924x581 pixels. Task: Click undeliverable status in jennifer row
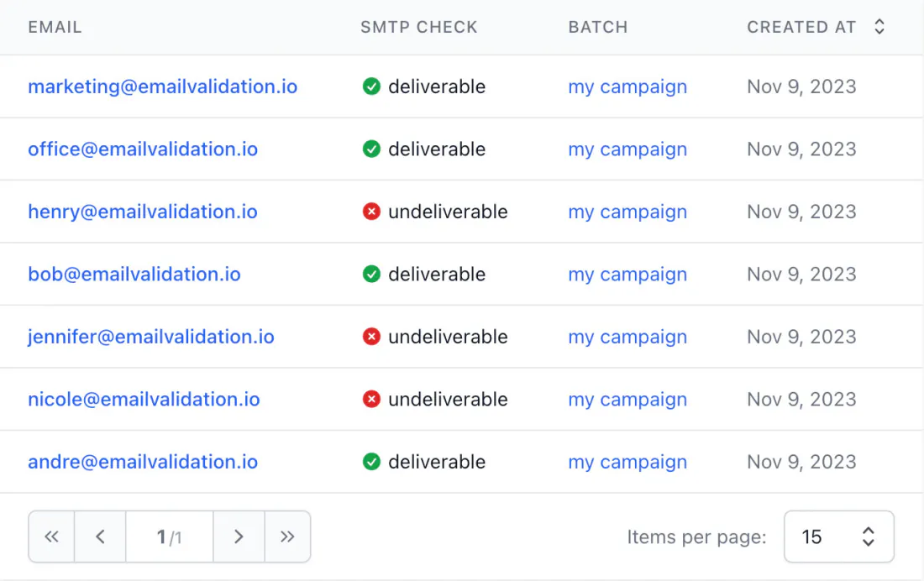(448, 337)
